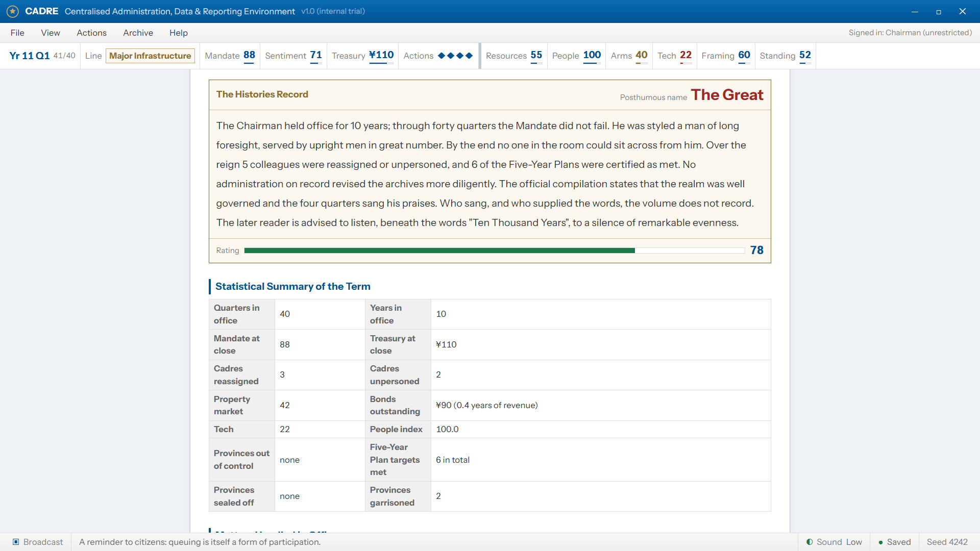Toggle the Sound Low setting

click(834, 542)
